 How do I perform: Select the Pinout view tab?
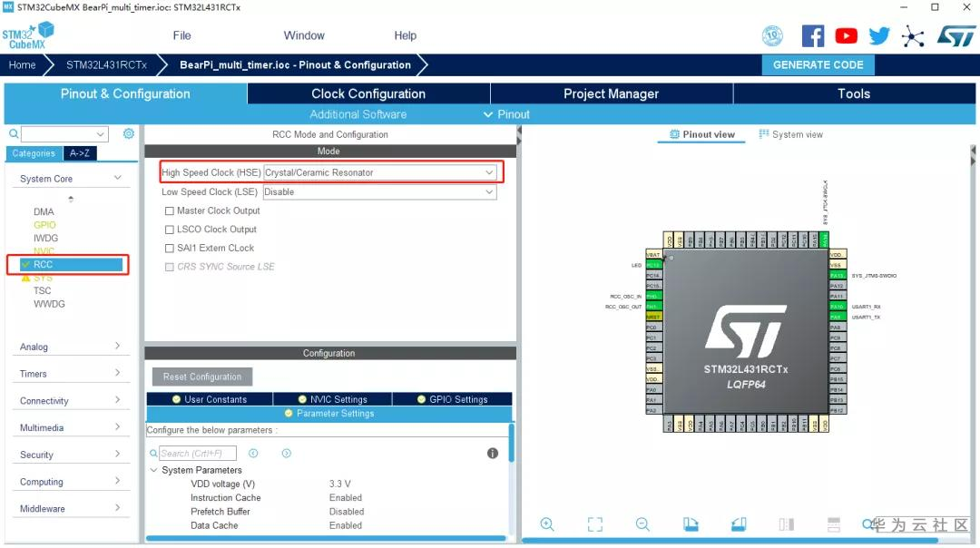point(701,134)
